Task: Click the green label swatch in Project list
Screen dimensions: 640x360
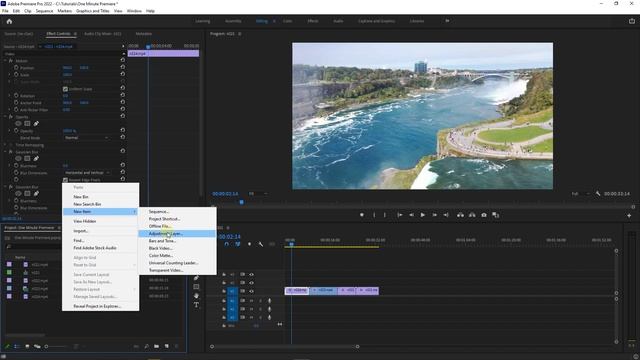Action: pyautogui.click(x=9, y=272)
